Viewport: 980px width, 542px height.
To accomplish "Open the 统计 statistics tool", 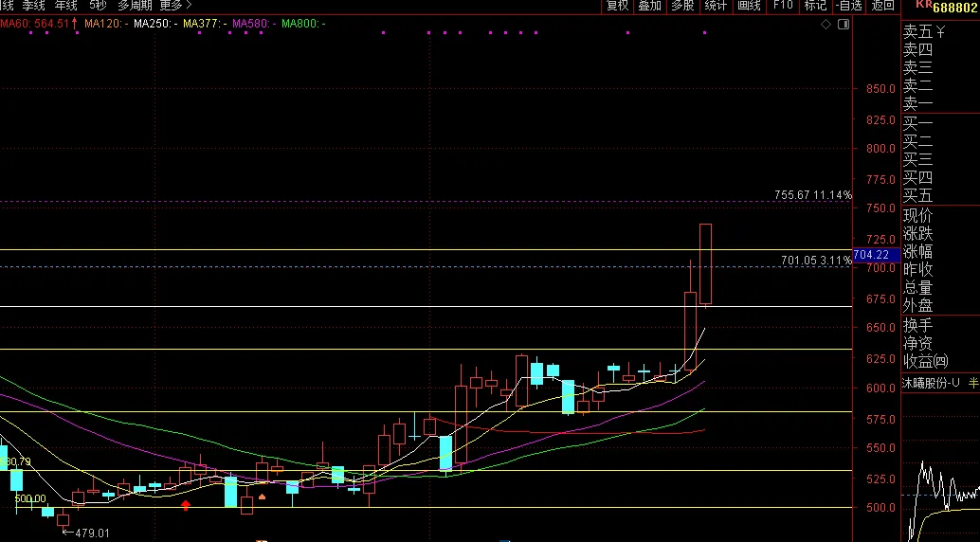I will (x=716, y=6).
